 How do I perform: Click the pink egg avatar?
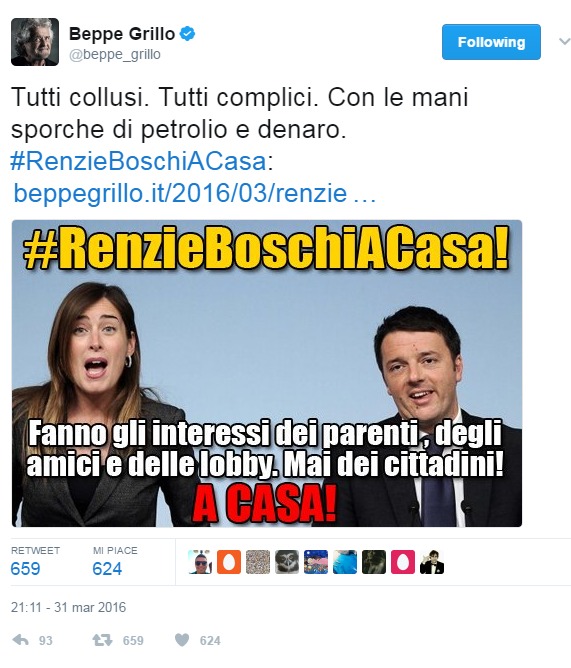(x=403, y=561)
